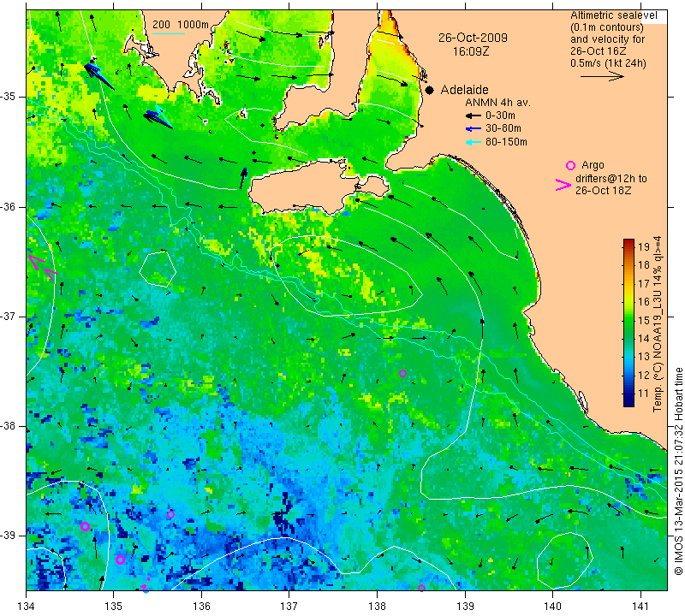Click the black 0-30m legend arrow
Viewport: 685px width, 616px height.
pyautogui.click(x=474, y=115)
